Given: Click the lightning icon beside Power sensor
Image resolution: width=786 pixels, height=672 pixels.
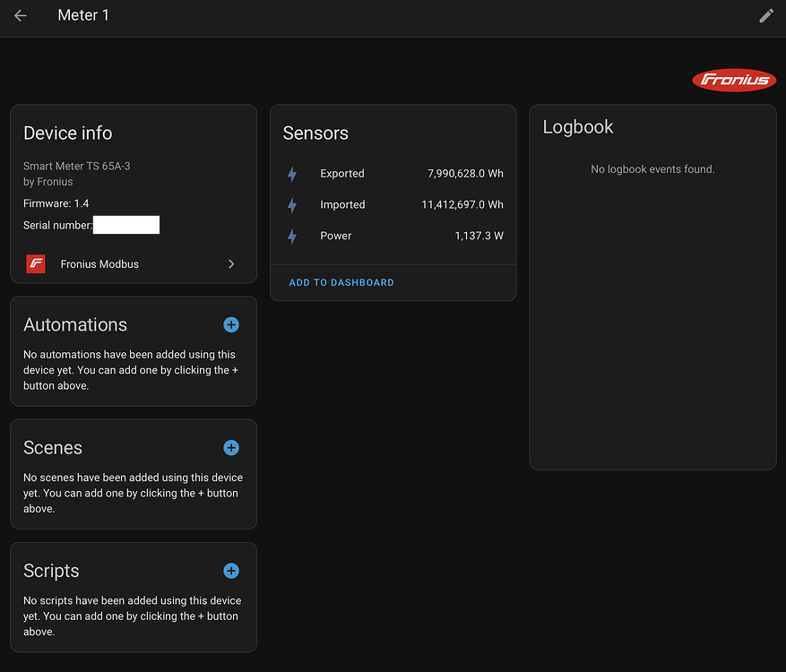Looking at the screenshot, I should pos(291,236).
